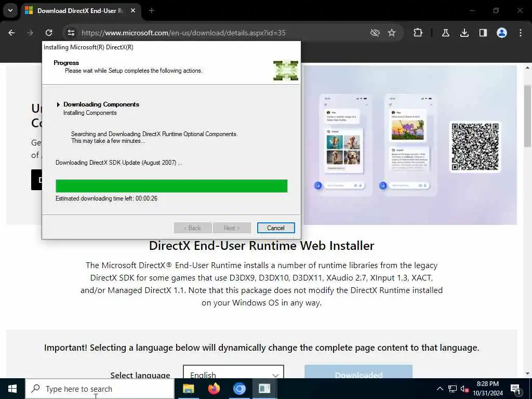Screen dimensions: 532x399
Task: Cancel the DirectX installation
Action: tap(275, 228)
